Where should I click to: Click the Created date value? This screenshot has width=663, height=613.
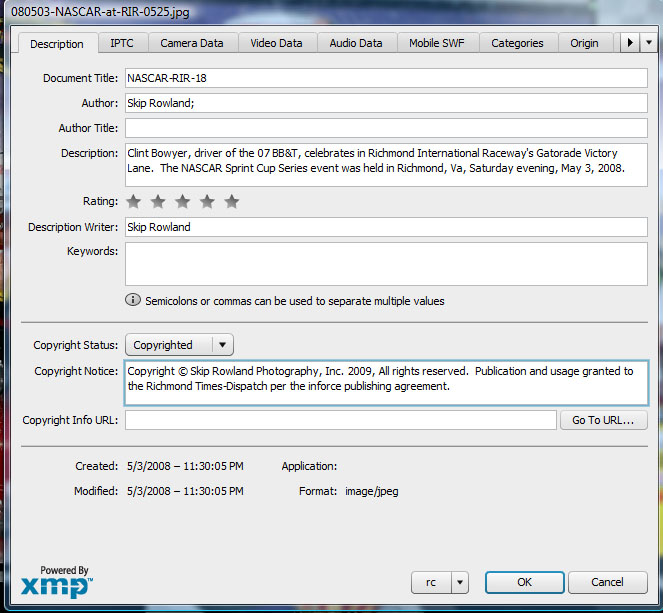coord(185,466)
